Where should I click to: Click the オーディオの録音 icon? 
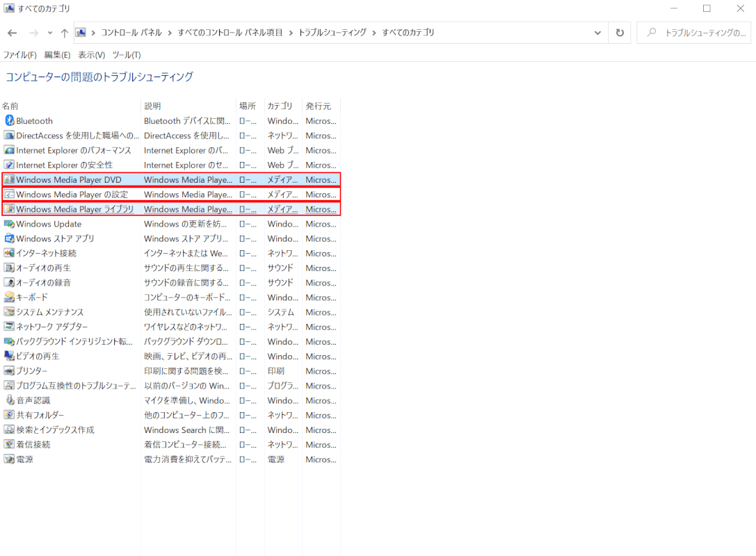click(x=9, y=282)
